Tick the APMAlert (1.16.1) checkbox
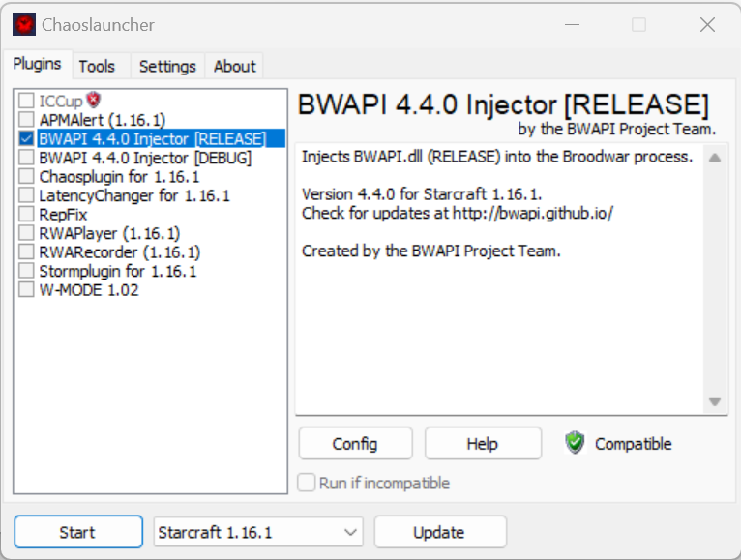The image size is (741, 560). pyautogui.click(x=26, y=120)
